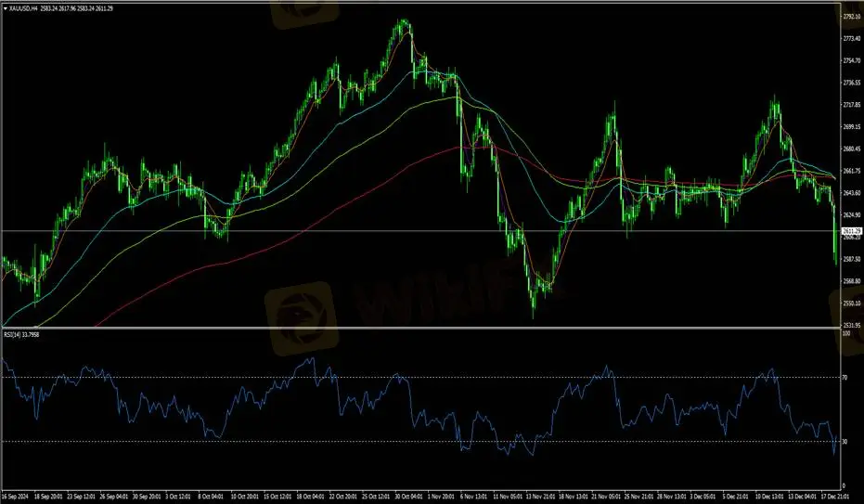Click the 18 Sep 20:01 time label
Image resolution: width=864 pixels, height=504 pixels.
click(x=46, y=497)
